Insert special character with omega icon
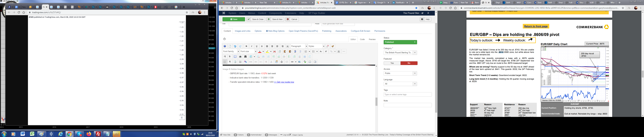This screenshot has height=137, width=644. pyautogui.click(x=339, y=52)
